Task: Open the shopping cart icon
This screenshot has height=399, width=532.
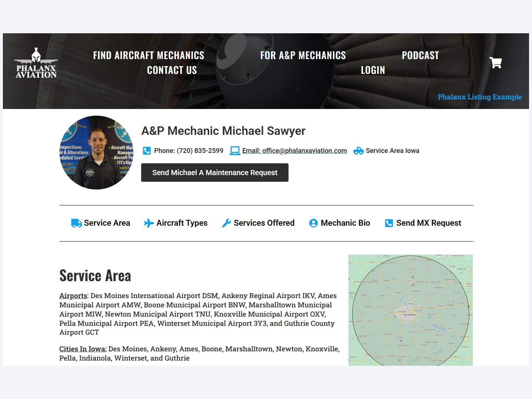Action: 495,63
